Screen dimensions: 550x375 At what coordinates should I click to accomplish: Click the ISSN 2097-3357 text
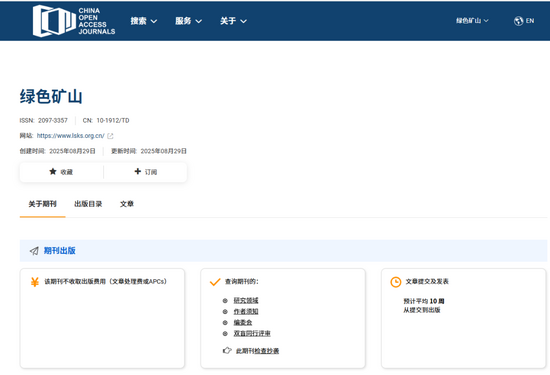coord(43,120)
